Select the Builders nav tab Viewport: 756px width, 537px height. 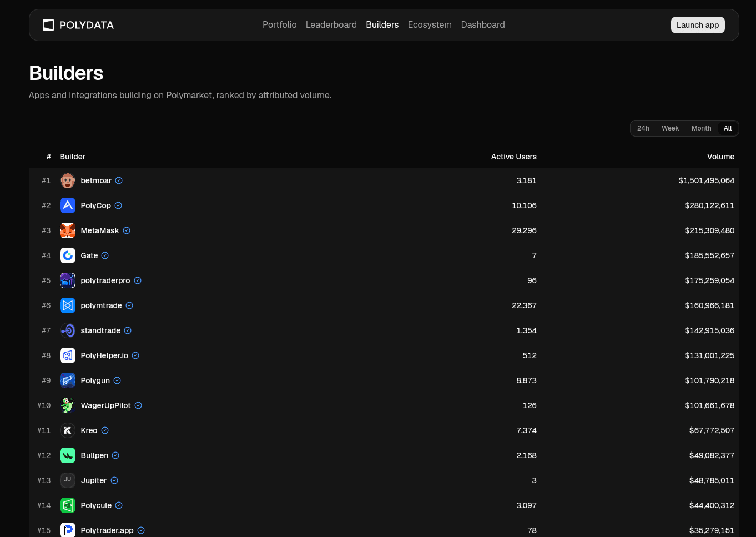382,25
